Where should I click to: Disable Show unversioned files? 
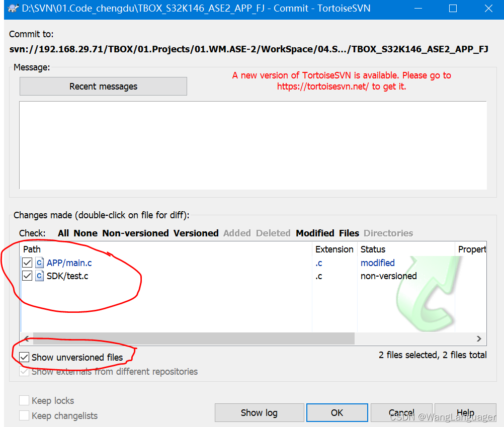[x=23, y=357]
